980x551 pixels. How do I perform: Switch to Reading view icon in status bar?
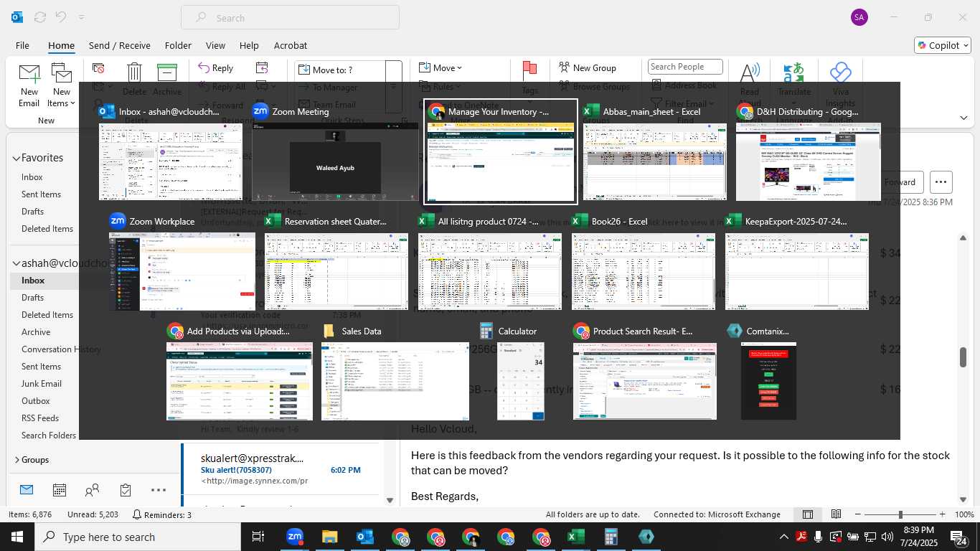tap(837, 514)
